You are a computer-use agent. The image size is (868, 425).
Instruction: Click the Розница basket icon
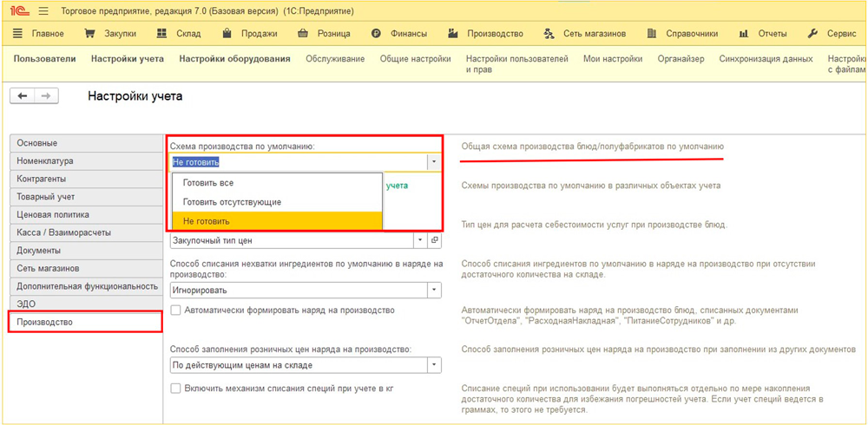coord(303,34)
